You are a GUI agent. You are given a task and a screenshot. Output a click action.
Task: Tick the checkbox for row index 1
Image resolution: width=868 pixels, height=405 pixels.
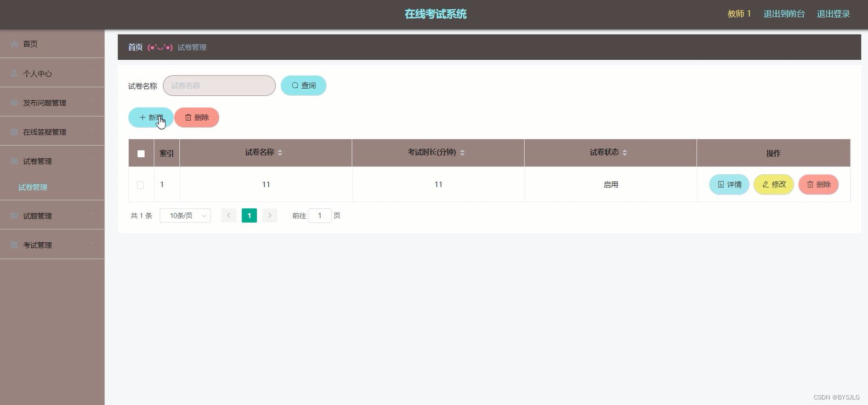point(140,185)
